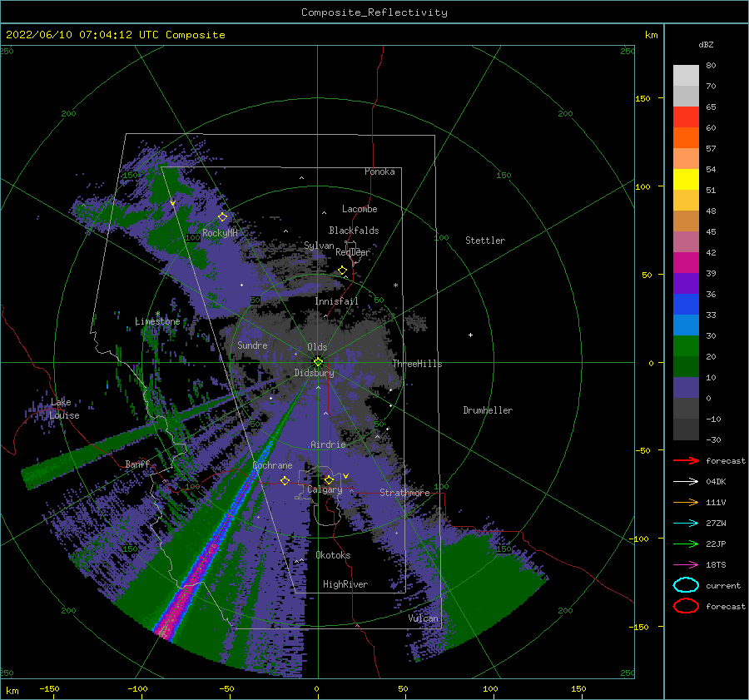Click the -150 tick on the bottom axis

49,688
